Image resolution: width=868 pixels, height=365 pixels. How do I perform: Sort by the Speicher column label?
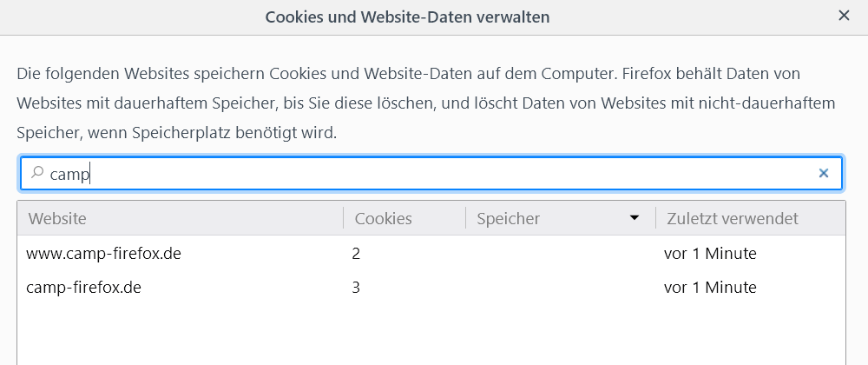coord(509,219)
